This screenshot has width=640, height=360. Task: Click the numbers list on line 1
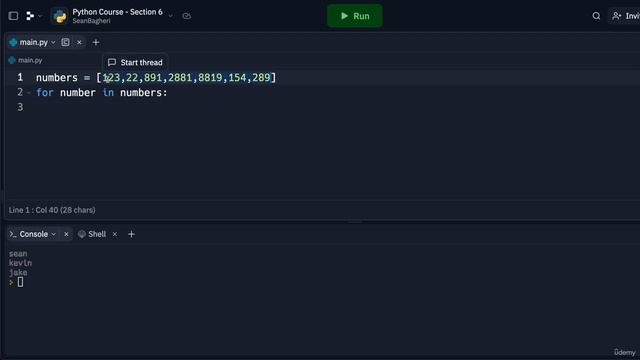[186, 78]
